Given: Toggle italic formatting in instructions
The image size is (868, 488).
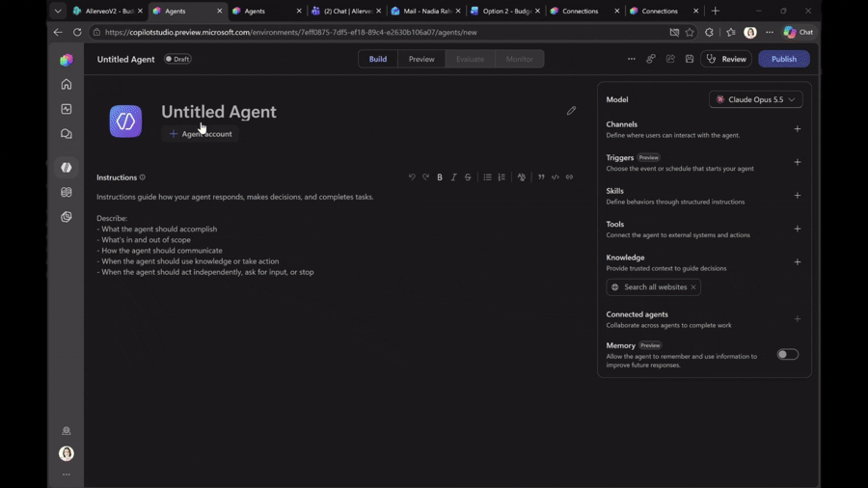Looking at the screenshot, I should pos(453,177).
